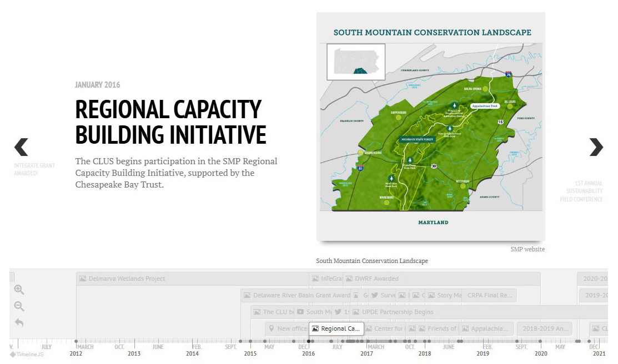
Task: Select the South Mountain video event
Action: pyautogui.click(x=314, y=312)
